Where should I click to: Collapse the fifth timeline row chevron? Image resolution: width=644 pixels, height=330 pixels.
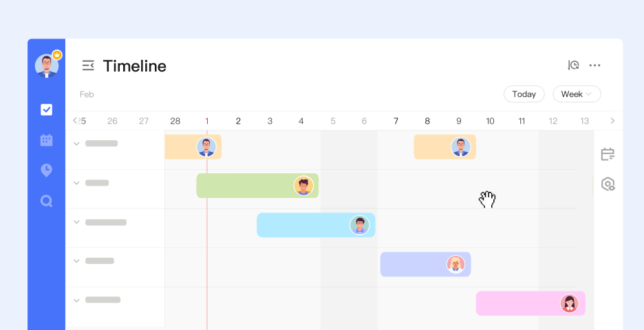point(76,300)
